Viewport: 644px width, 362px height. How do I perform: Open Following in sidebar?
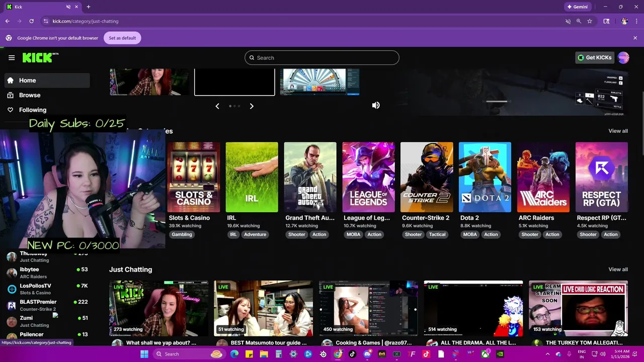[47, 110]
